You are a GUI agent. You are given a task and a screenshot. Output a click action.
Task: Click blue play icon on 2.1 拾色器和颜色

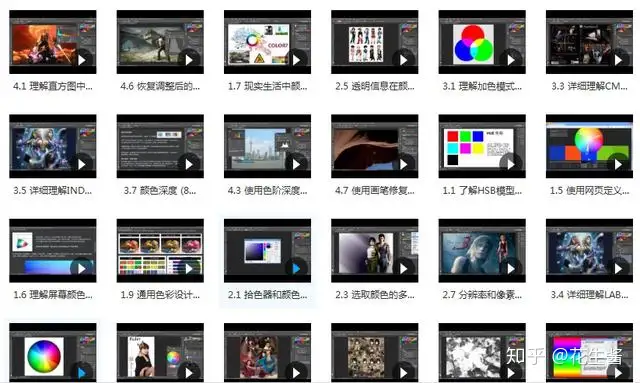click(296, 268)
